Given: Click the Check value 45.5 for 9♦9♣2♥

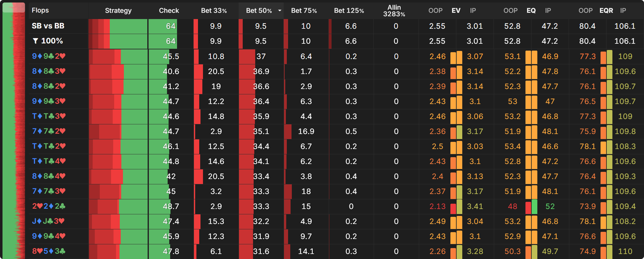Looking at the screenshot, I should click(x=171, y=57).
